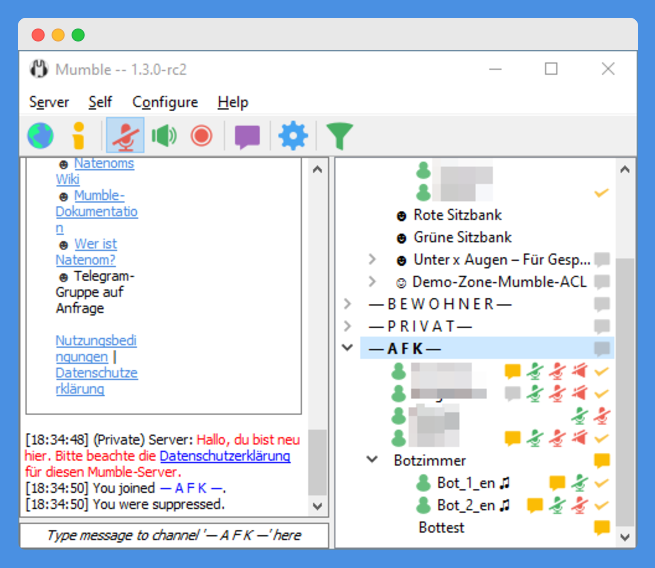
Task: Open the purple comment bubble in the toolbar
Action: pyautogui.click(x=247, y=137)
